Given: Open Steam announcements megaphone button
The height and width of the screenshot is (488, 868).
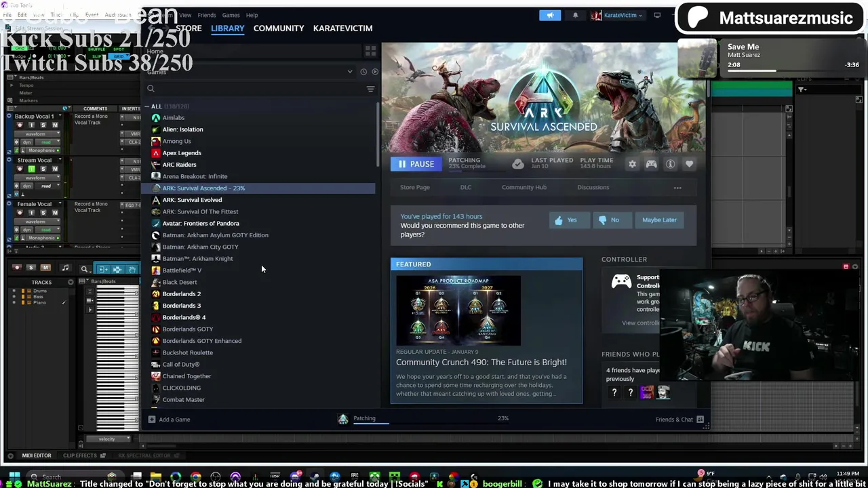Looking at the screenshot, I should click(550, 15).
